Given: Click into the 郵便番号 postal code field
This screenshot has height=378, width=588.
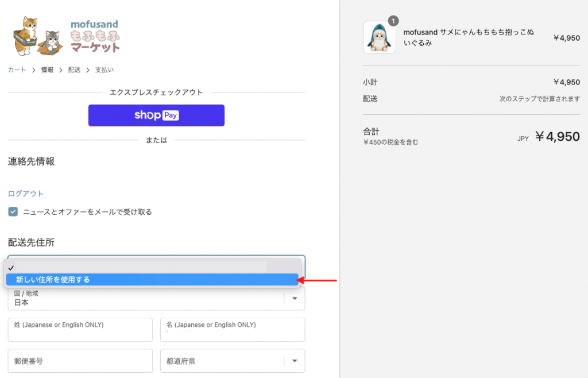Looking at the screenshot, I should pyautogui.click(x=80, y=361).
